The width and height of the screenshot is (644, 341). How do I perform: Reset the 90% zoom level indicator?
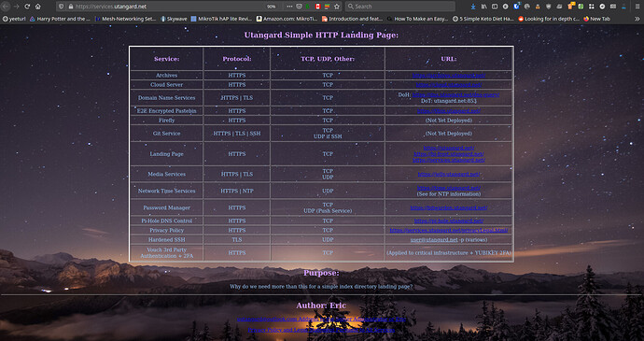click(x=271, y=7)
